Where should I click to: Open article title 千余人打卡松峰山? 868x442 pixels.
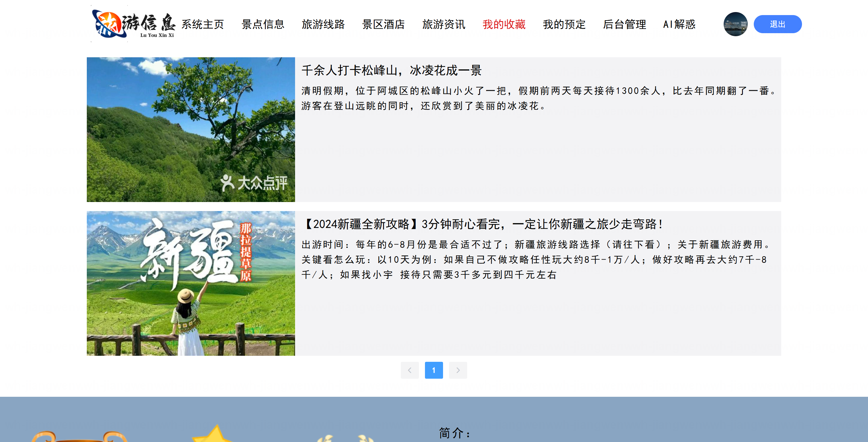tap(392, 71)
